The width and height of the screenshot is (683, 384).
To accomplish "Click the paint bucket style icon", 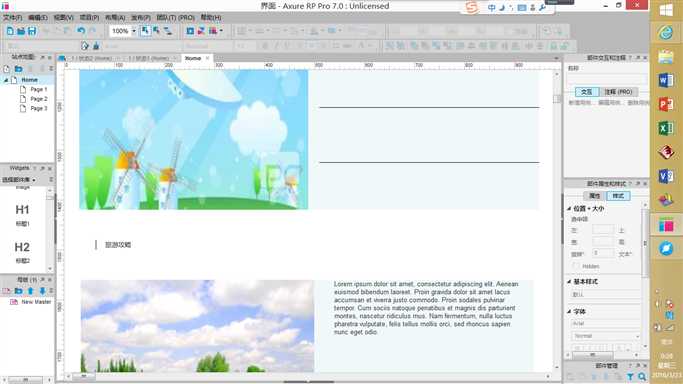I will [x=96, y=46].
